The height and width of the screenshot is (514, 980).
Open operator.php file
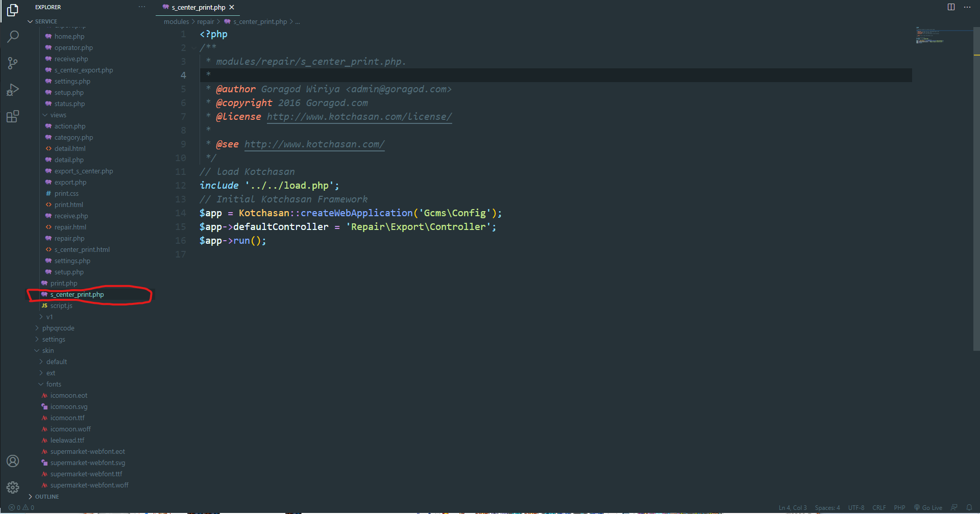(73, 48)
